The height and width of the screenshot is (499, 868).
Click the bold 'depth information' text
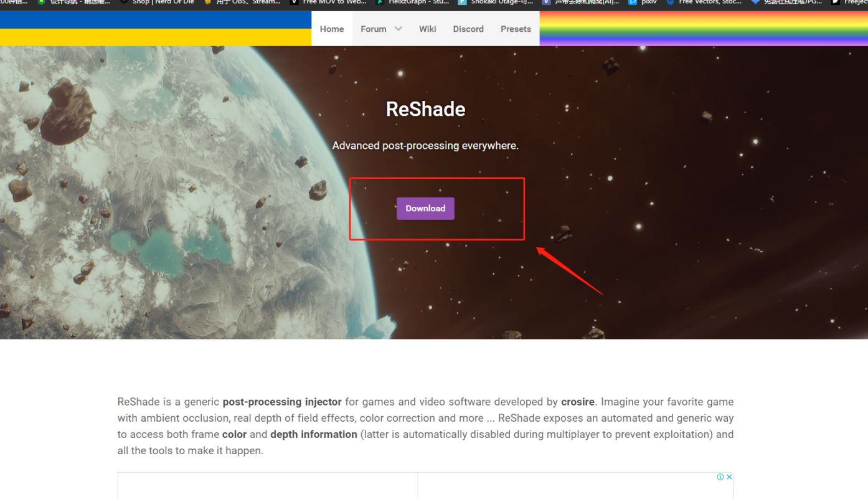[x=314, y=434]
